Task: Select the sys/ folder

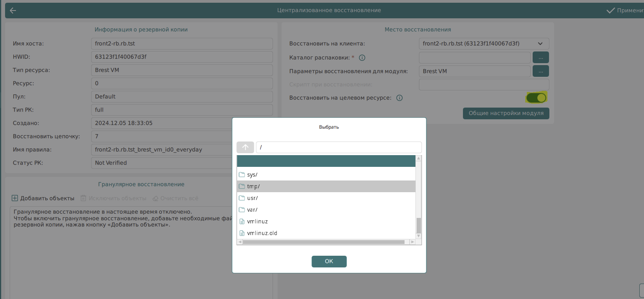Action: tap(326, 175)
